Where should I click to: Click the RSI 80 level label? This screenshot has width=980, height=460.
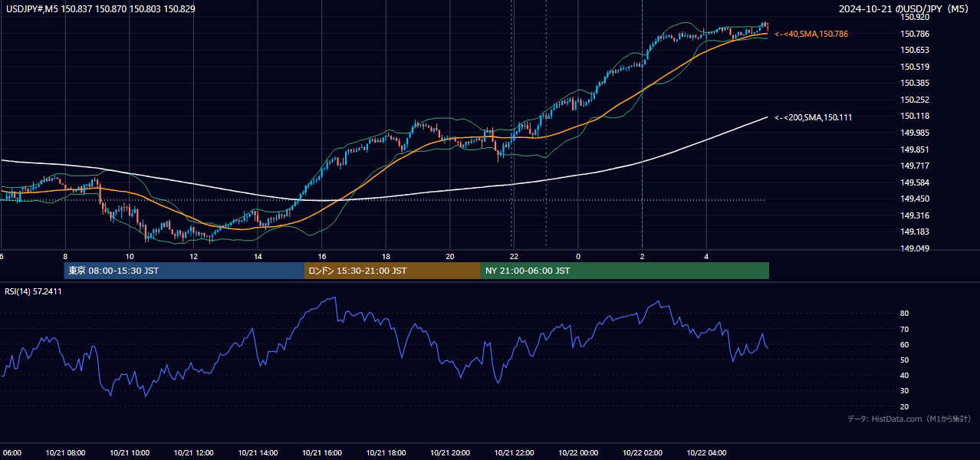pos(905,314)
